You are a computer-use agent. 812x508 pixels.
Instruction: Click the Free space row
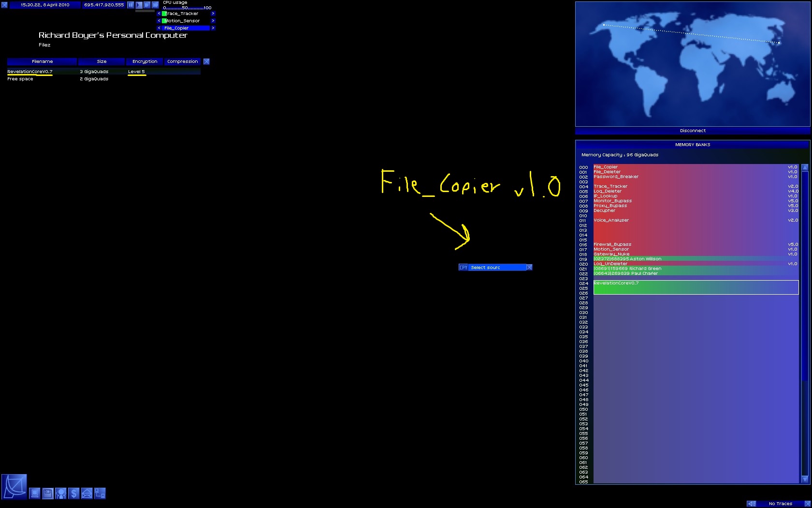[104, 79]
